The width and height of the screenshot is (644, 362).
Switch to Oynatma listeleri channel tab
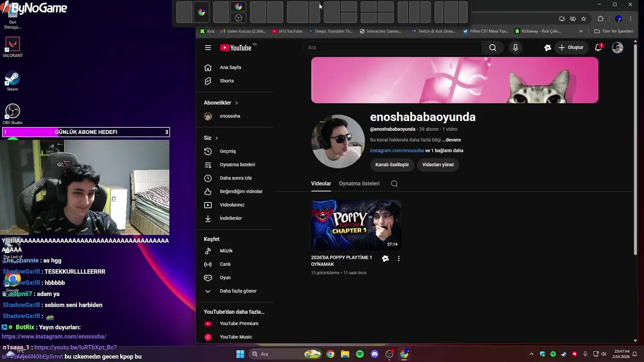(x=359, y=184)
